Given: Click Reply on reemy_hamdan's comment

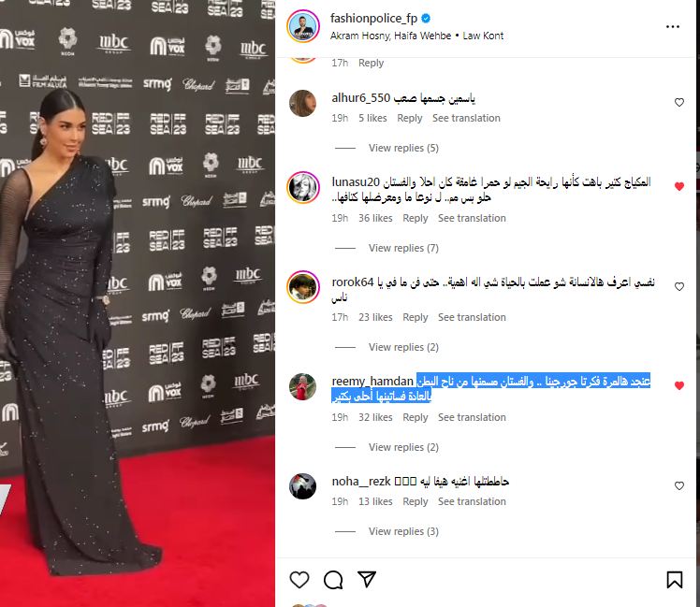Looking at the screenshot, I should tap(416, 417).
